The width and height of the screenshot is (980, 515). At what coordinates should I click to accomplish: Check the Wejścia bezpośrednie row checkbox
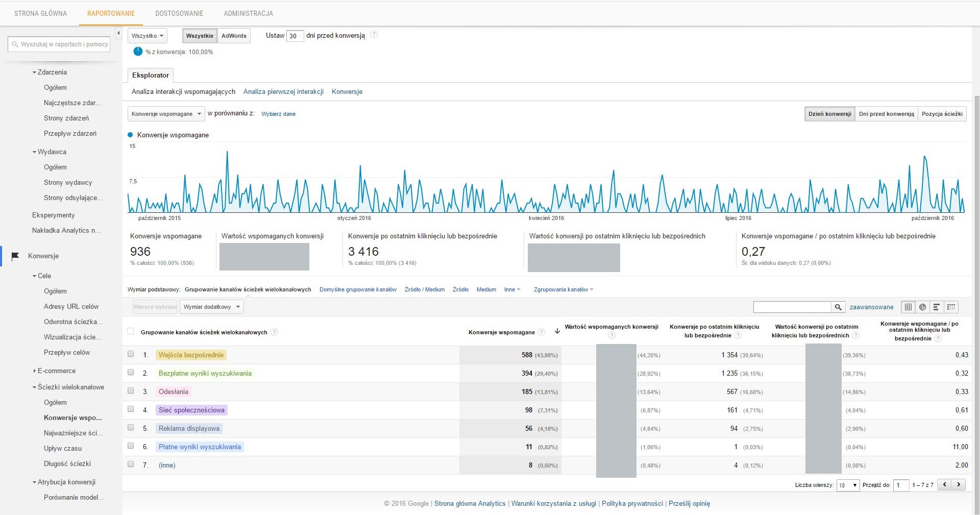pos(131,354)
